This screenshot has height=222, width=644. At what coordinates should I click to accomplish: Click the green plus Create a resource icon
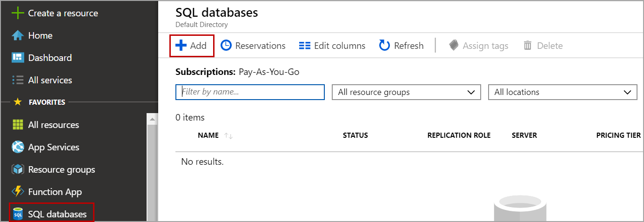18,13
